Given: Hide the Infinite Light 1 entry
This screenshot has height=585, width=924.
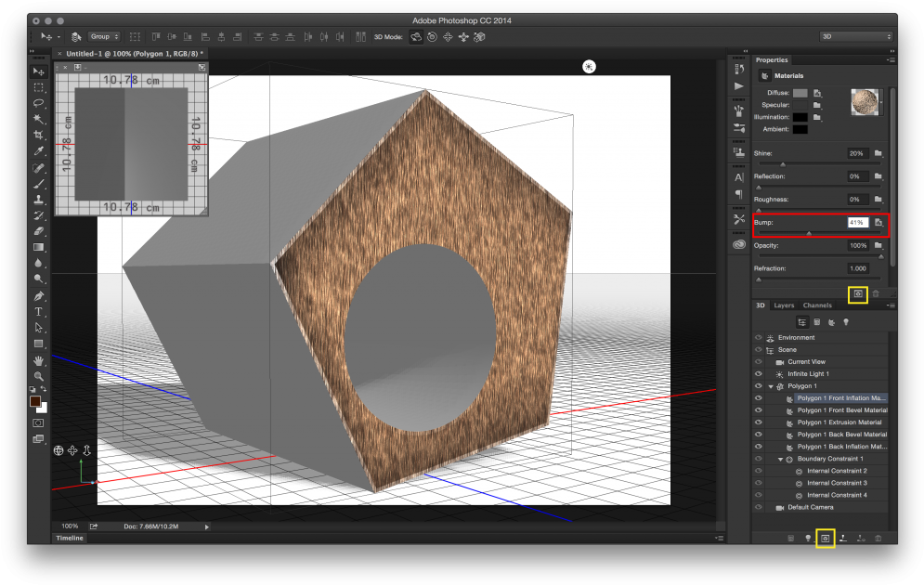Looking at the screenshot, I should coord(758,374).
